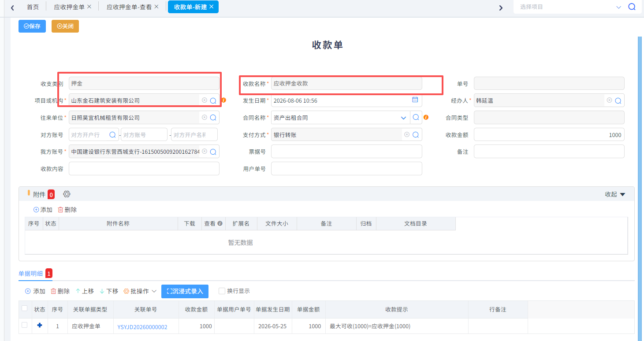The height and width of the screenshot is (341, 644).
Task: Collapse attachments via 收起
Action: (x=615, y=194)
